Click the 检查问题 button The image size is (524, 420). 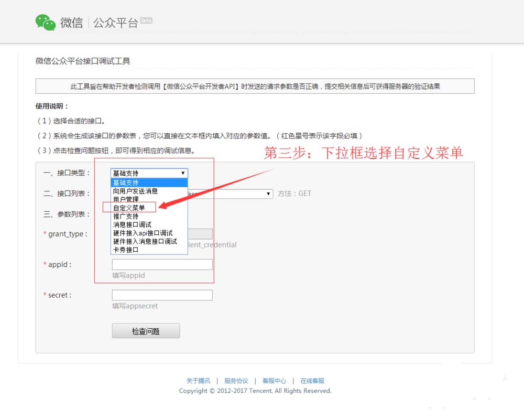pos(146,331)
